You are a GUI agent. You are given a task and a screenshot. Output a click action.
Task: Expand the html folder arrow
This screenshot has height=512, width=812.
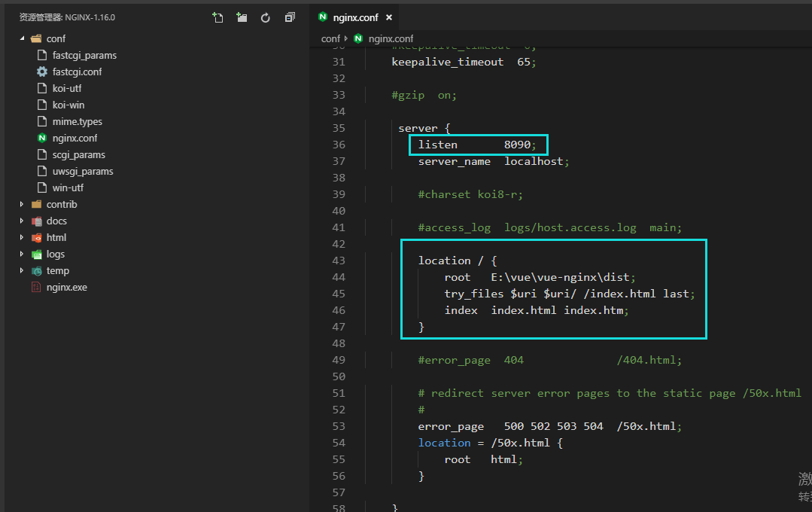point(22,237)
